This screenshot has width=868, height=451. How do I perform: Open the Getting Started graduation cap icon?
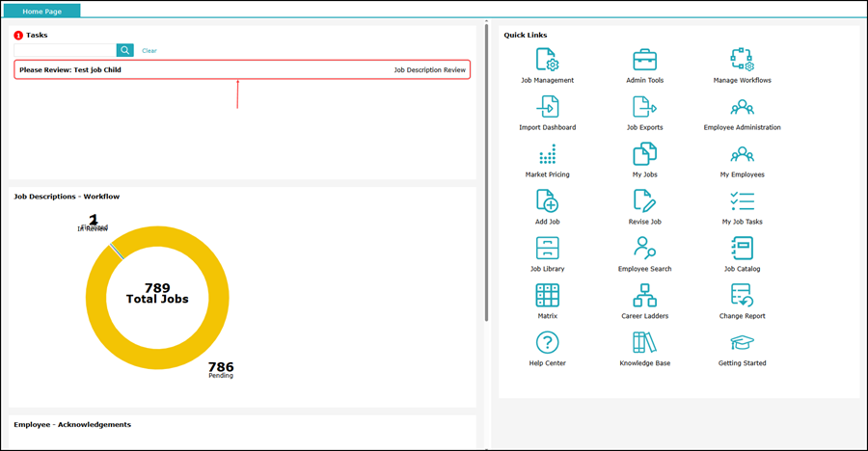tap(742, 342)
